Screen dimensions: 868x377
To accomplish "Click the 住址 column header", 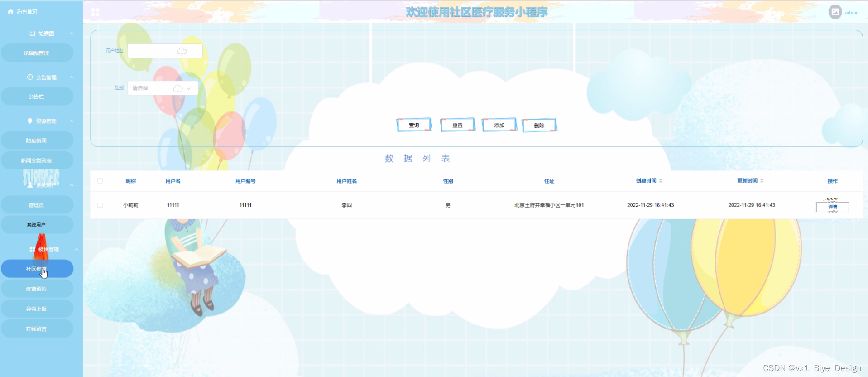I will 549,181.
